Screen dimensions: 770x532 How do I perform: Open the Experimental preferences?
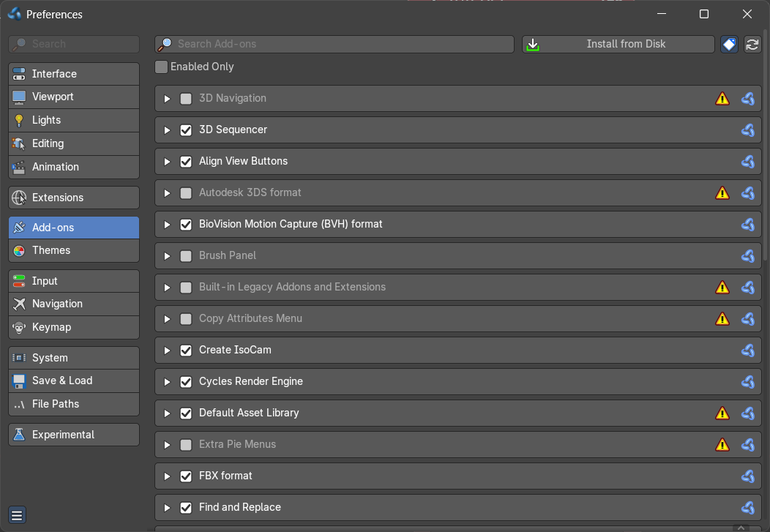[x=74, y=435]
